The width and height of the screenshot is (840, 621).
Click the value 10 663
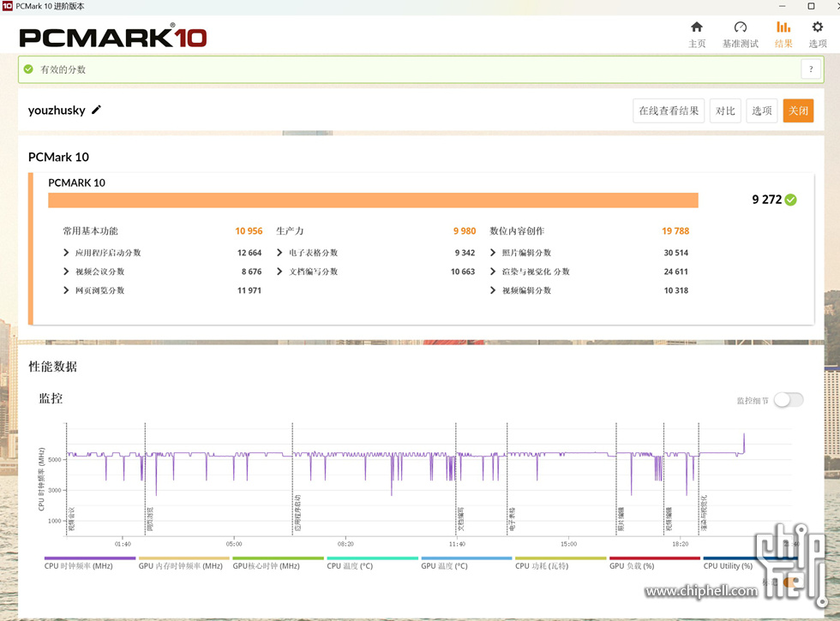tap(463, 272)
